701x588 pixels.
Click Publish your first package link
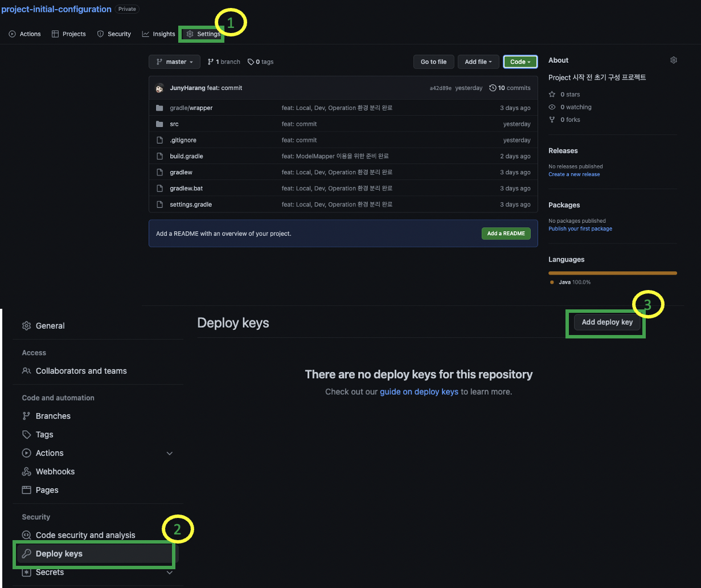pyautogui.click(x=580, y=228)
